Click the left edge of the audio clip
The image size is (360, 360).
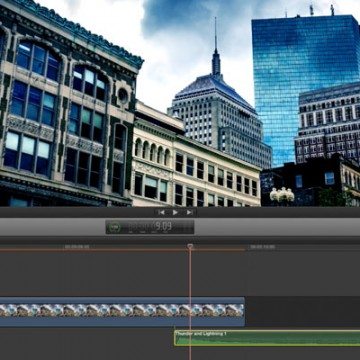175,338
